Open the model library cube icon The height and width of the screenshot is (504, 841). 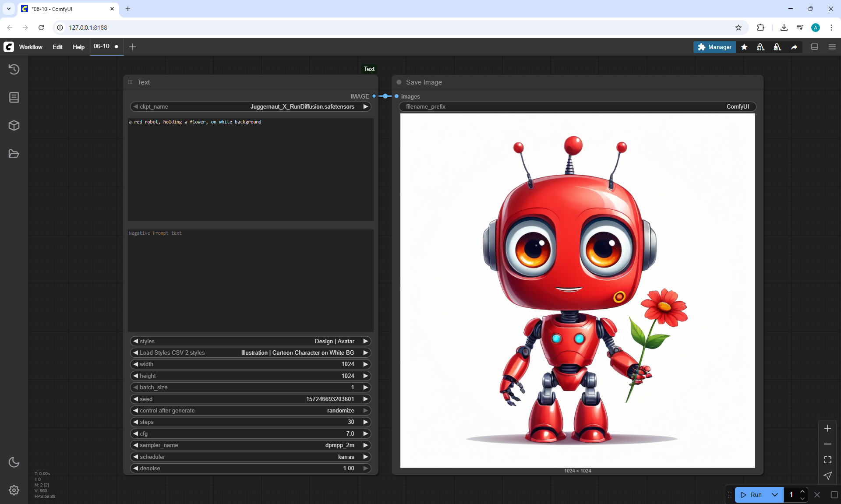14,126
